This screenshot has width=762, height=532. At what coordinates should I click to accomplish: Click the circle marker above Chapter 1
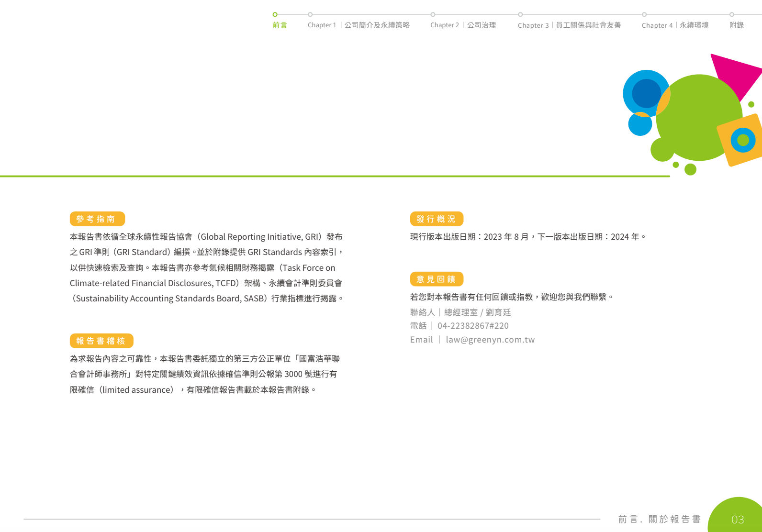pyautogui.click(x=310, y=14)
